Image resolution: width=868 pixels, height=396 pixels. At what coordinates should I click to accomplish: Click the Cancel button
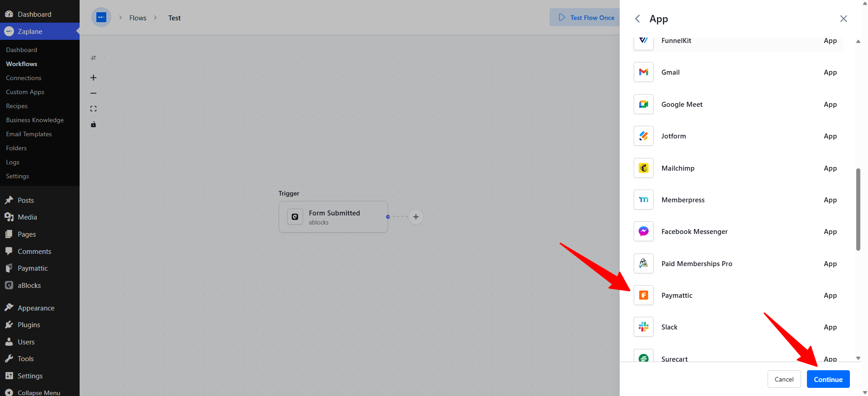pos(784,379)
